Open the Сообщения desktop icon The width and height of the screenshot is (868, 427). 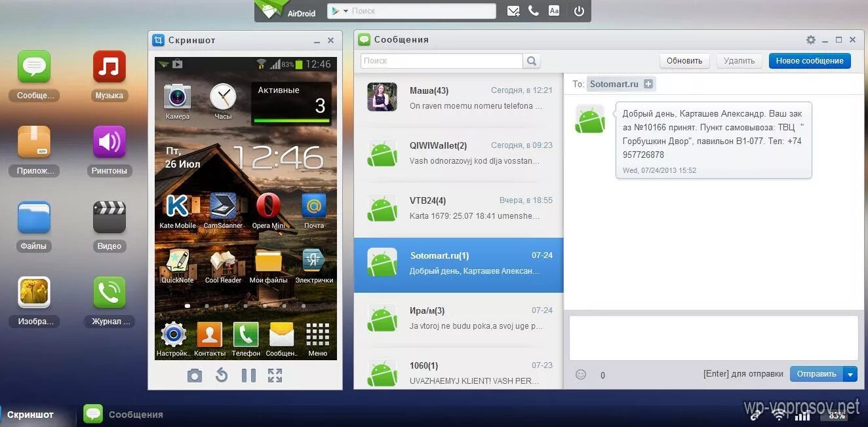tap(34, 67)
